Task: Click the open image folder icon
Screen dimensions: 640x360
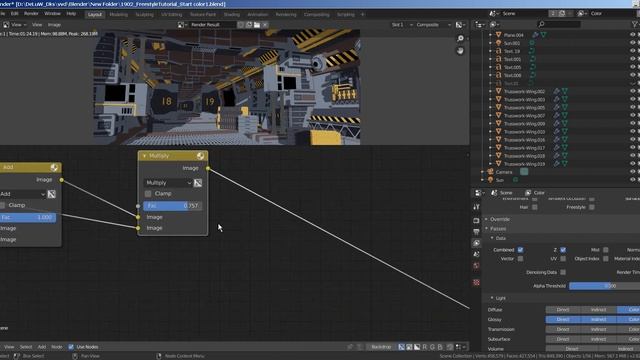Action: click(x=257, y=24)
